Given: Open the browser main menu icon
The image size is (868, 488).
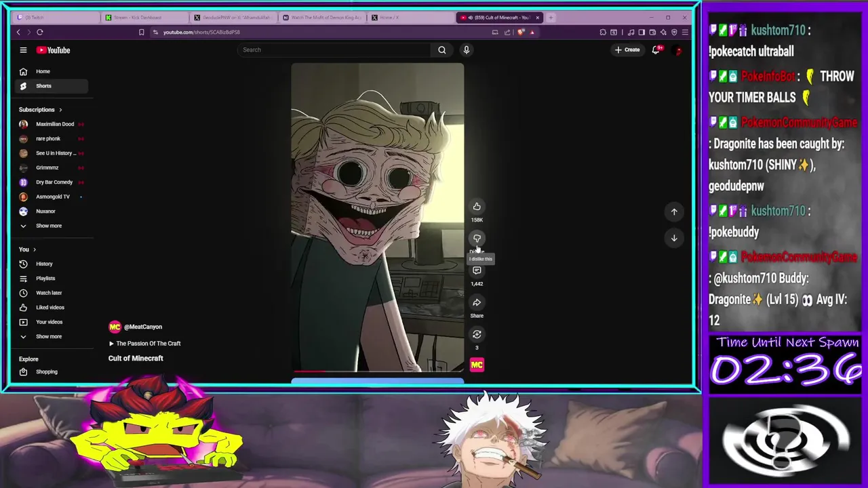Looking at the screenshot, I should click(x=685, y=32).
